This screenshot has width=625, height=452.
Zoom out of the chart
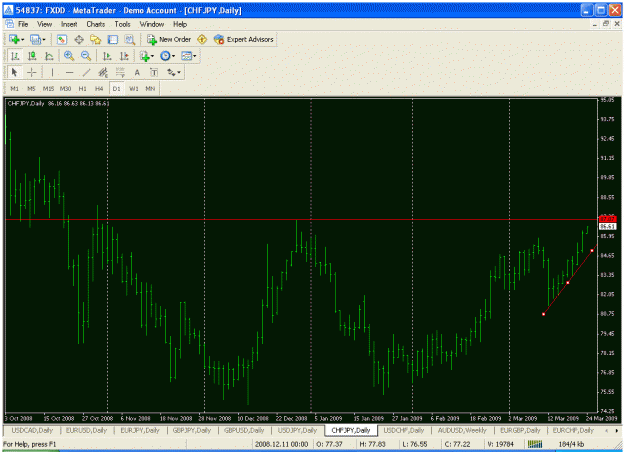click(86, 56)
